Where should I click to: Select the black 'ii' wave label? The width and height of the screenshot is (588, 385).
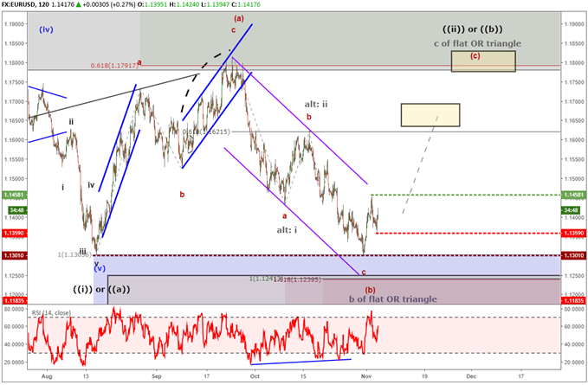coord(71,122)
